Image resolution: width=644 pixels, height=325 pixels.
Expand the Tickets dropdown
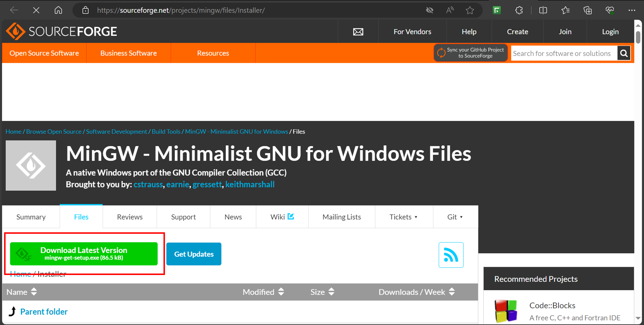point(403,217)
